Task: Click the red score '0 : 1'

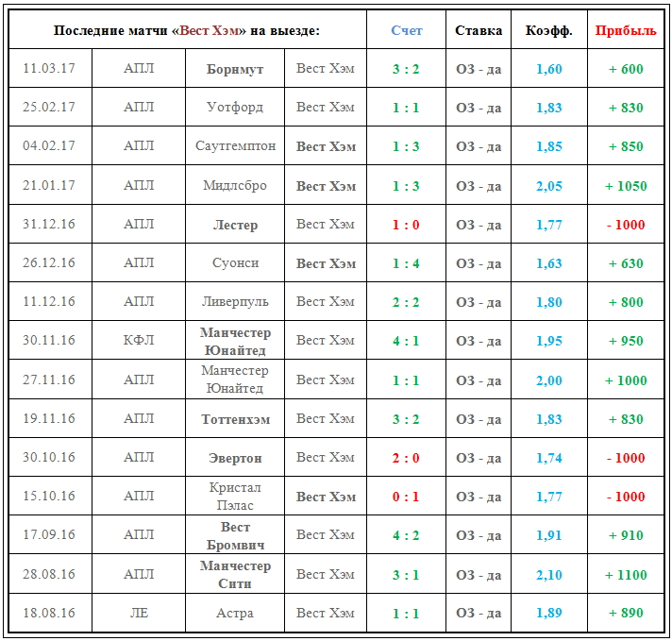Action: (406, 497)
